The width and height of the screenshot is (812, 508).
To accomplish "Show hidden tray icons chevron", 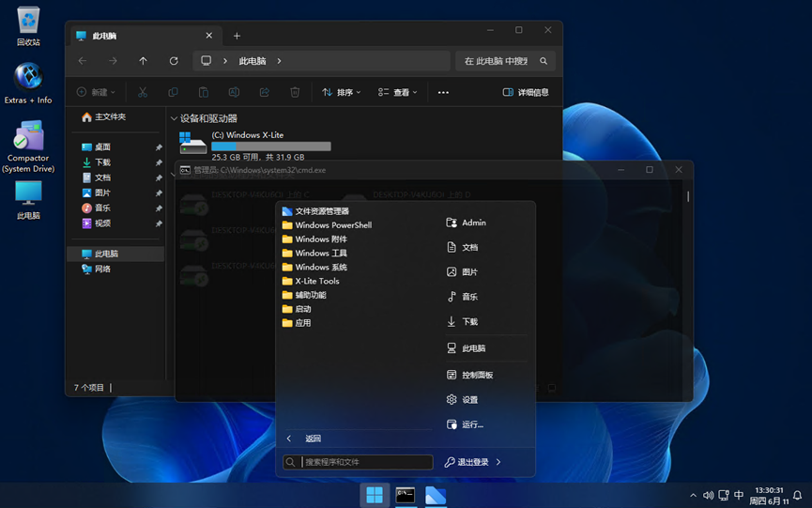I will coord(693,496).
